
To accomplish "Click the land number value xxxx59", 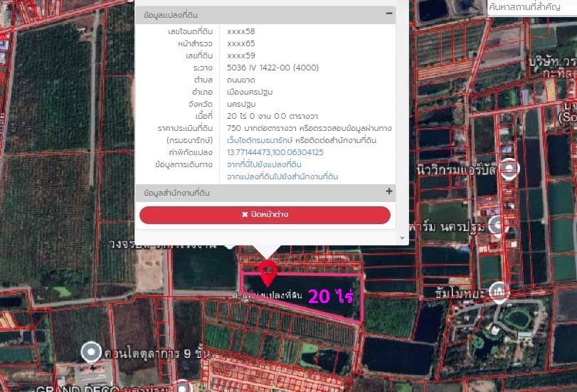I will pos(240,55).
